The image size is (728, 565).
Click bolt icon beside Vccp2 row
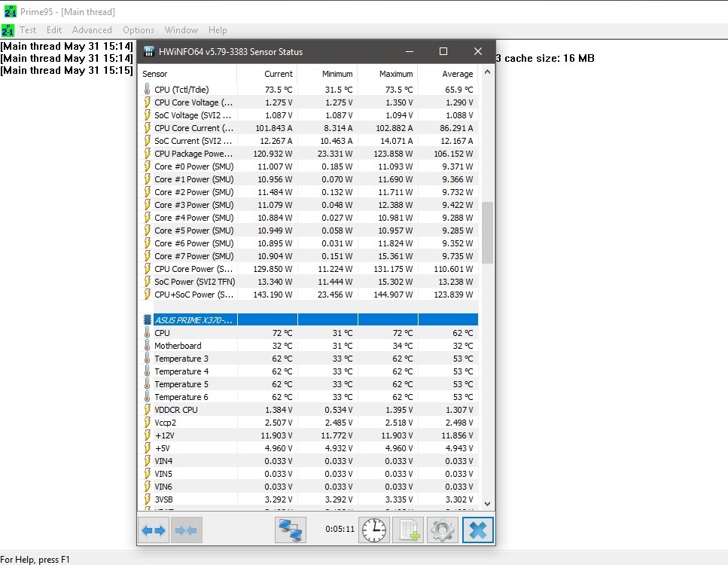147,423
